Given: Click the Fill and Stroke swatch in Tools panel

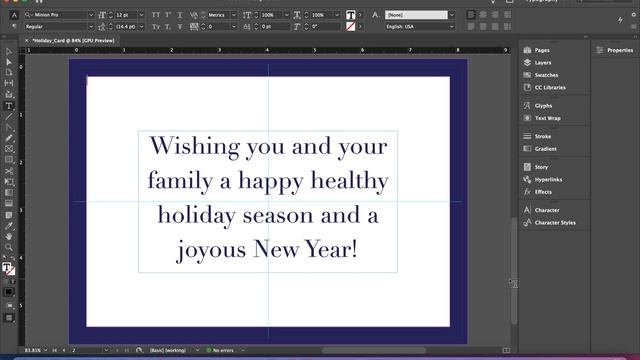Looking at the screenshot, I should click(8, 269).
